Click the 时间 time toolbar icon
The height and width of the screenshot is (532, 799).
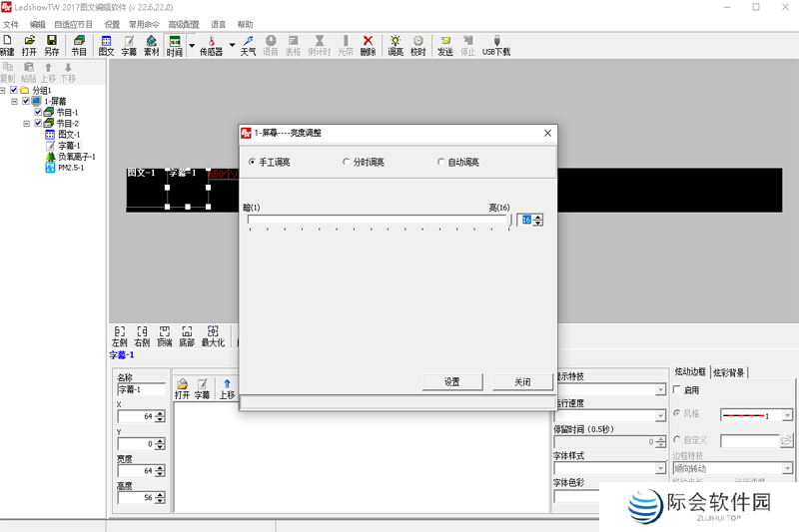tap(174, 45)
